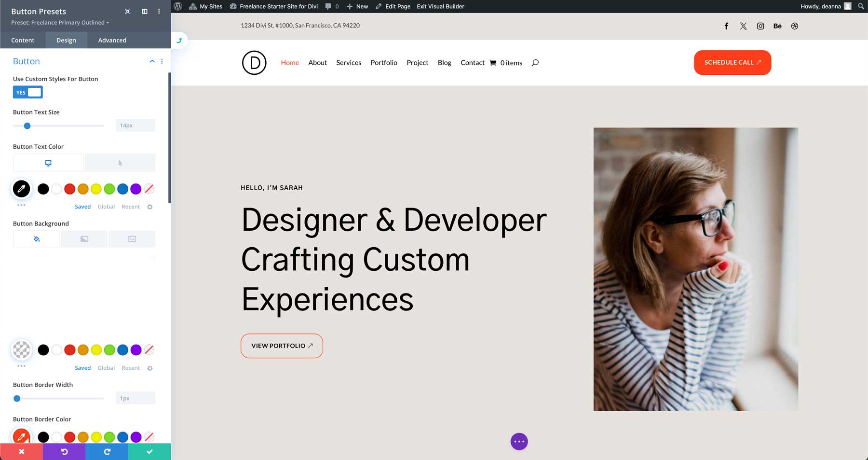
Task: Click the VIEW PORTFOLIO button
Action: tap(282, 346)
